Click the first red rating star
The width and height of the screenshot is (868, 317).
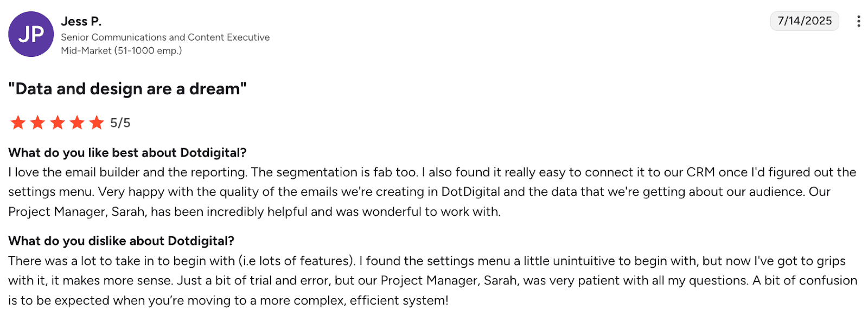point(18,122)
